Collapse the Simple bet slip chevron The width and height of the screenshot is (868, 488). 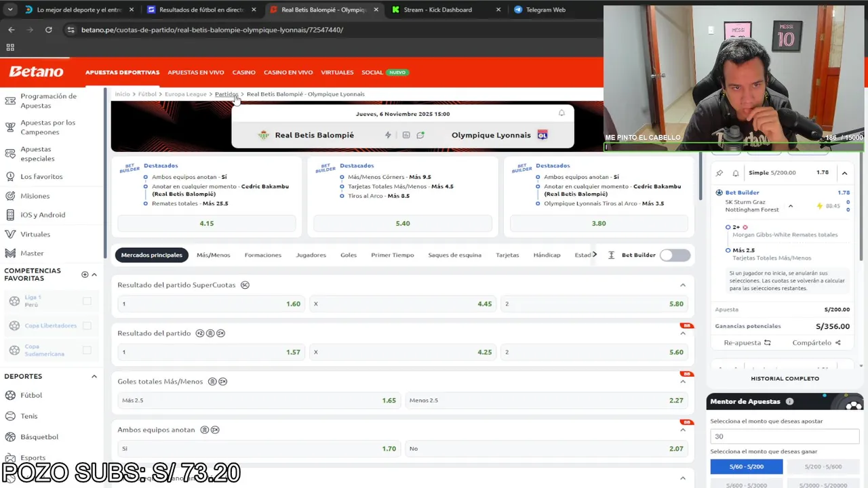[844, 173]
